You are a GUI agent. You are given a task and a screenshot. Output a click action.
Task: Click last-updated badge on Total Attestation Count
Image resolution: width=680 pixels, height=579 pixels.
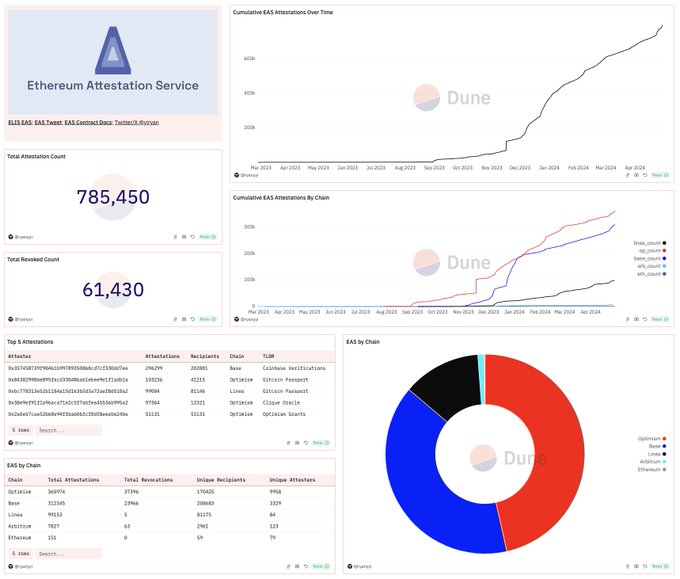click(x=208, y=237)
